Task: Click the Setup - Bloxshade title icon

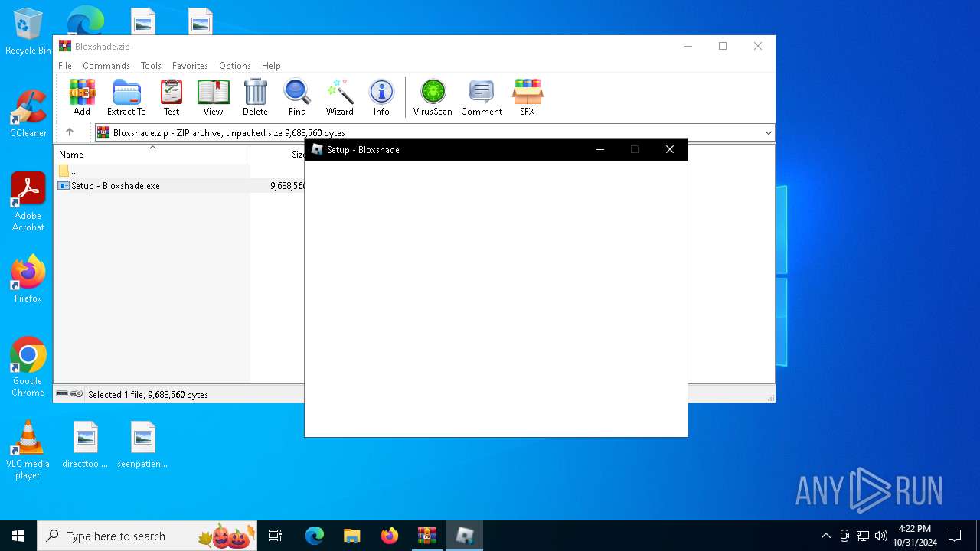Action: point(317,150)
